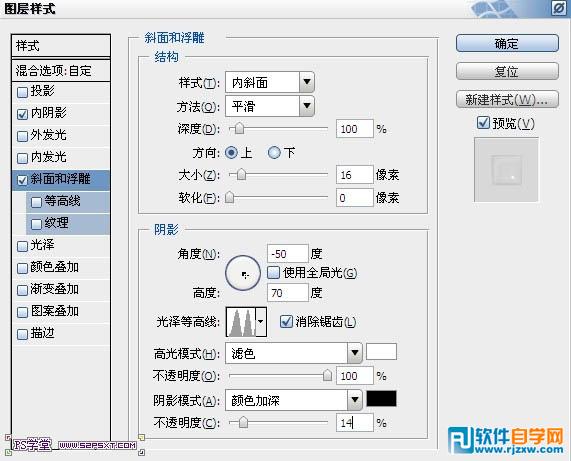Click the black shadow color swatch
Viewport: 571px width, 461px height.
[381, 399]
